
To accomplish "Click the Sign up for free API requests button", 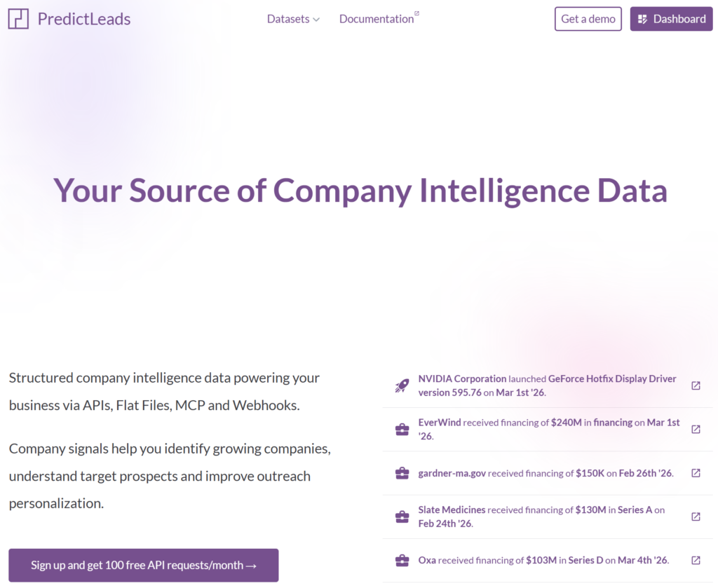I will (143, 565).
